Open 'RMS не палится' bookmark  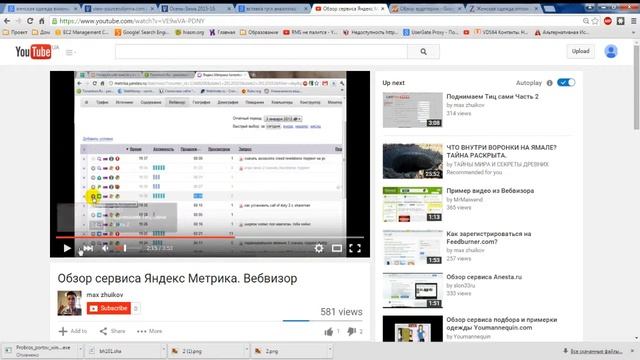310,32
